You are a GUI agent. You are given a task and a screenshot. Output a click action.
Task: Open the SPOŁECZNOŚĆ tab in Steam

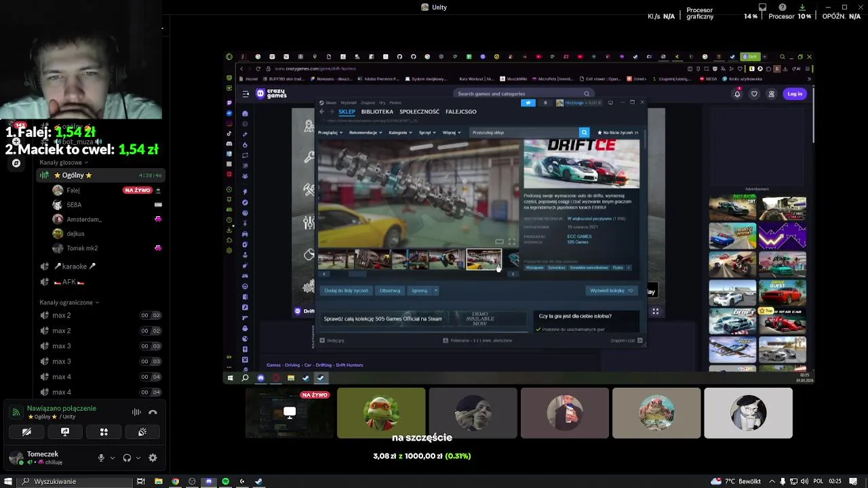419,112
